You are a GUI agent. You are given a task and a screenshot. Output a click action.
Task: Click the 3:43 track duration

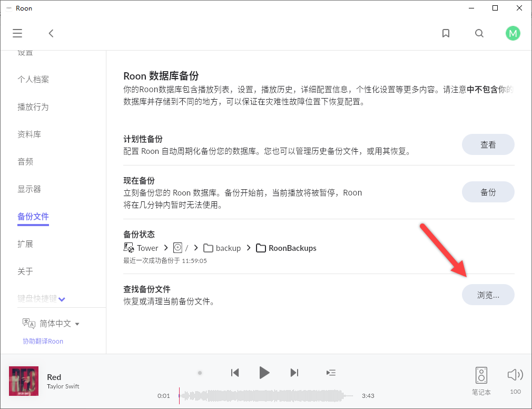(x=368, y=396)
